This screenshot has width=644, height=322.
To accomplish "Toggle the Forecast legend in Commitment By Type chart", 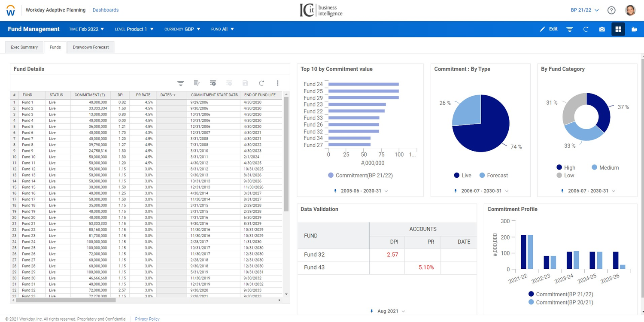I will 493,175.
